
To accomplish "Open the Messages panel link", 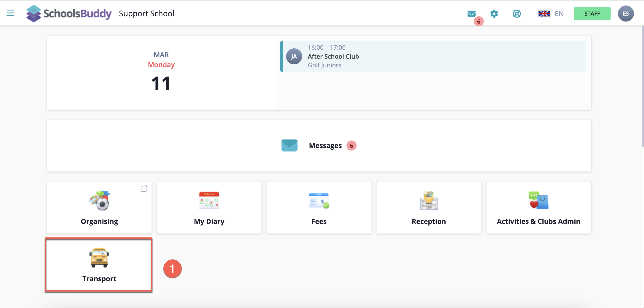I will point(325,146).
